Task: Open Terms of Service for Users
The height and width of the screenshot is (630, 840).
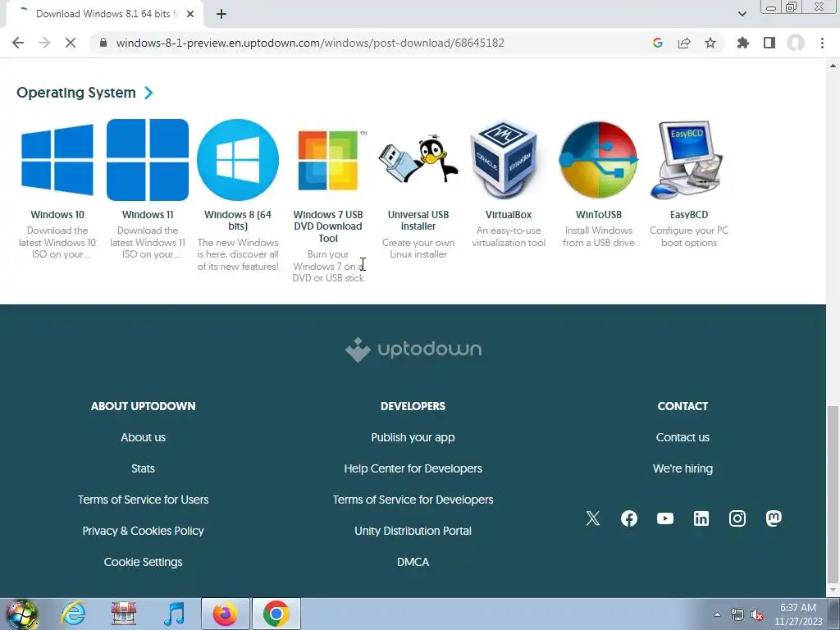Action: (x=143, y=500)
